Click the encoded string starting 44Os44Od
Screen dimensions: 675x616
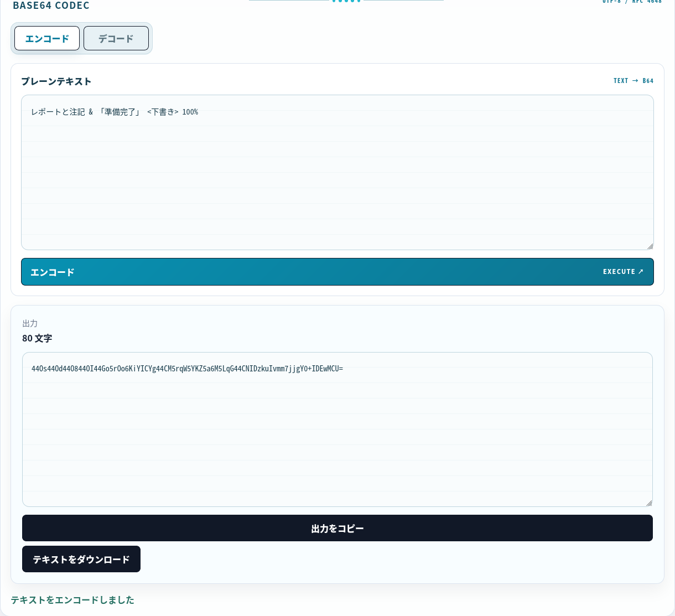(x=187, y=369)
